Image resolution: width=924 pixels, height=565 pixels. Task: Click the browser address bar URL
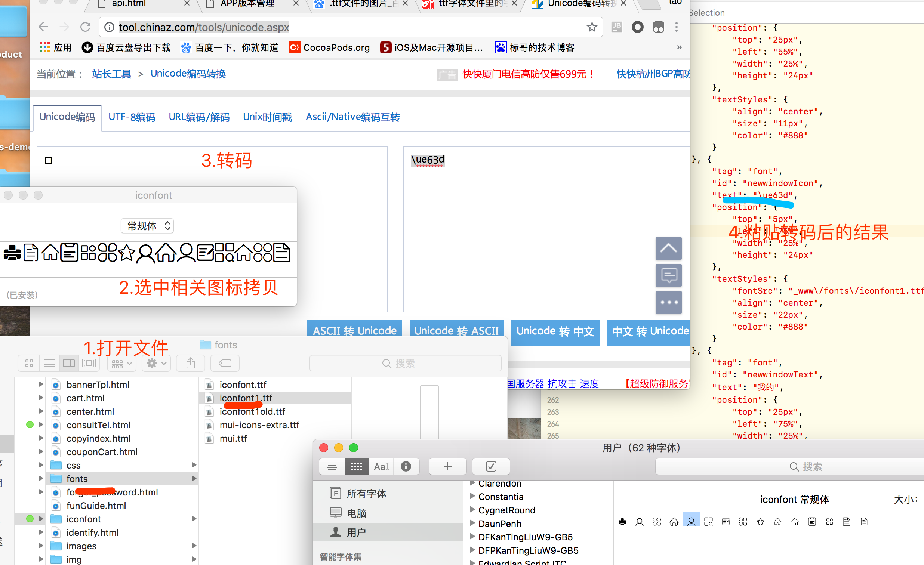coord(204,27)
